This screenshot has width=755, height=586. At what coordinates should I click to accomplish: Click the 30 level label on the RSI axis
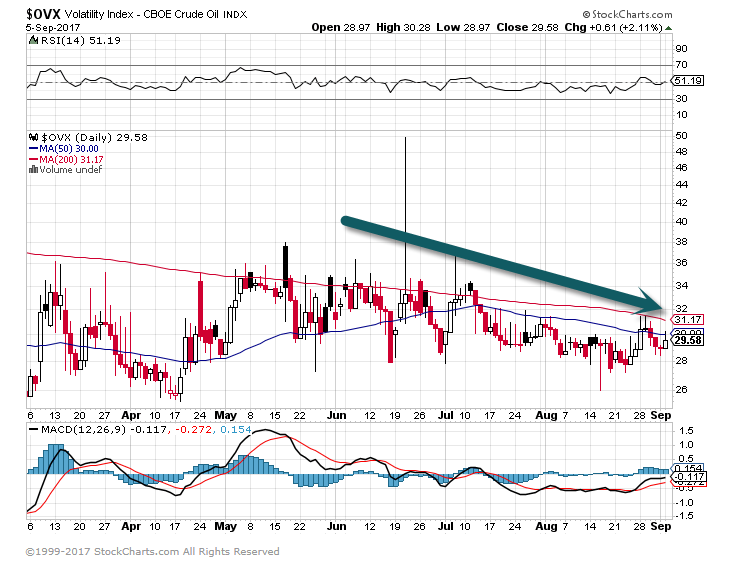coord(681,99)
